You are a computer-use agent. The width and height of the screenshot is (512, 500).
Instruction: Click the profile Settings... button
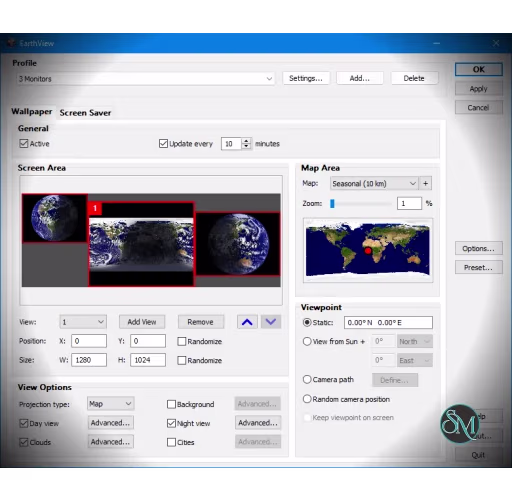coord(306,78)
